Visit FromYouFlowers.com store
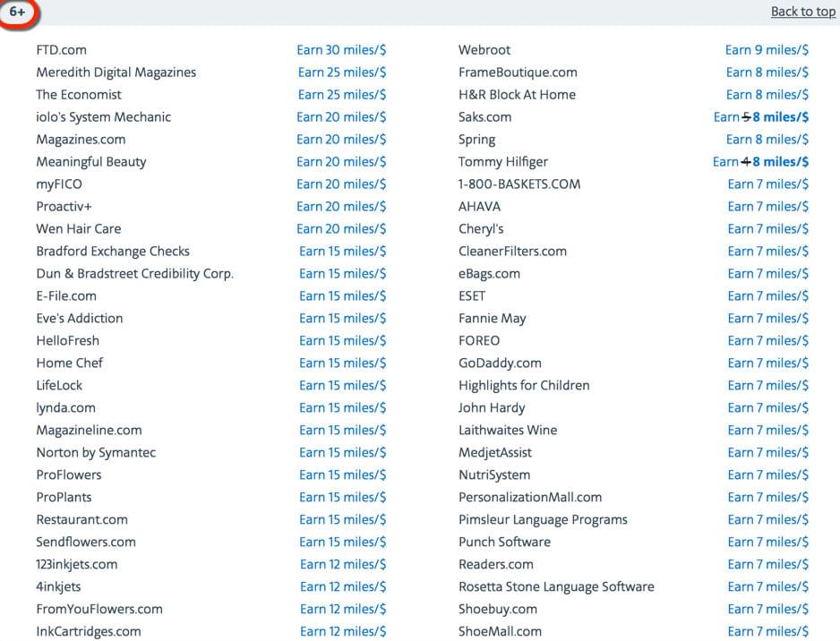The width and height of the screenshot is (840, 641). [99, 610]
